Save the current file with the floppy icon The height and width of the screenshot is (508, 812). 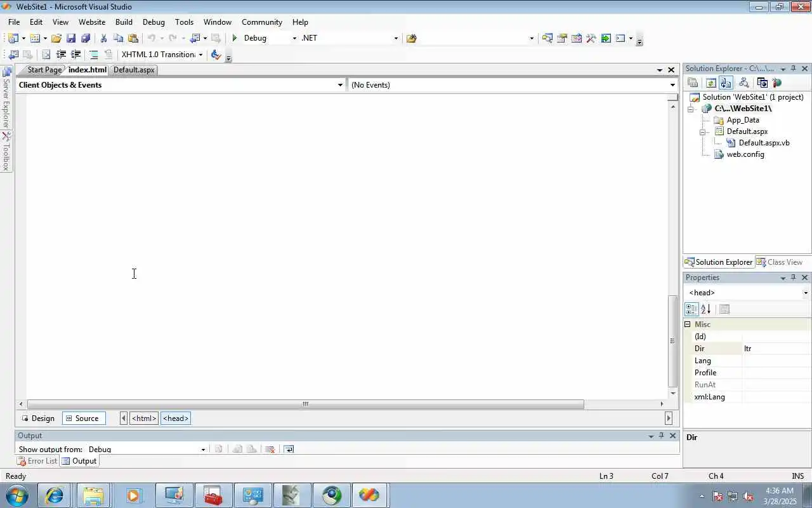pos(71,38)
